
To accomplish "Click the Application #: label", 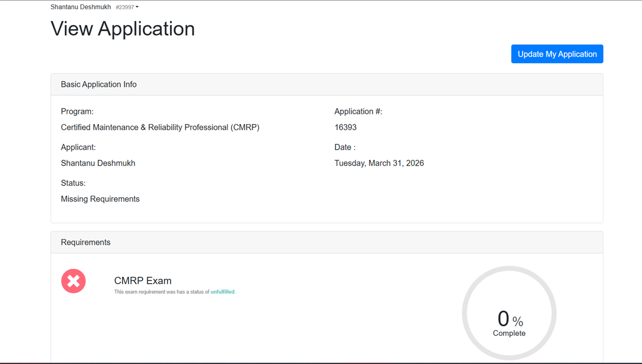I will click(x=358, y=111).
